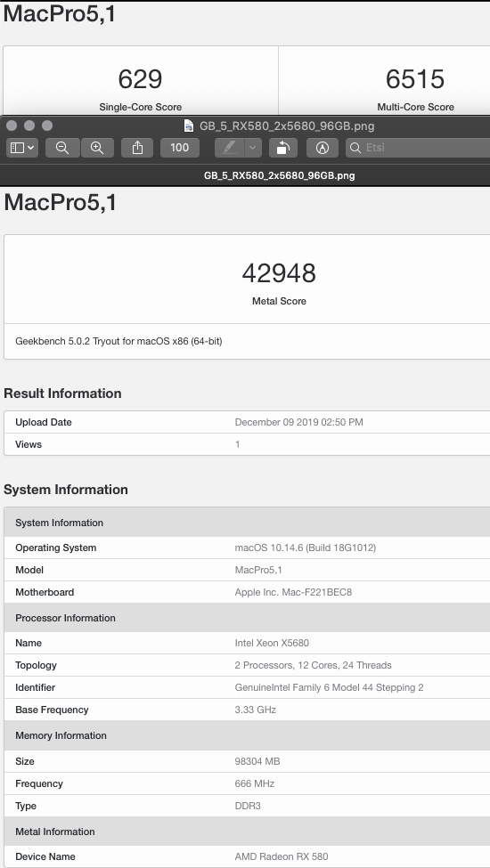Click the 666 MHz memory frequency value
Viewport: 490px width, 868px height.
[x=254, y=783]
